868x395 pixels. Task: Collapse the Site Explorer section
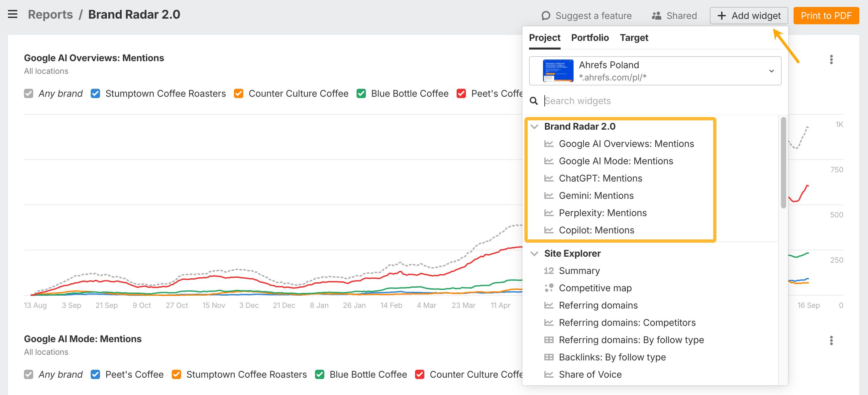[x=534, y=253]
